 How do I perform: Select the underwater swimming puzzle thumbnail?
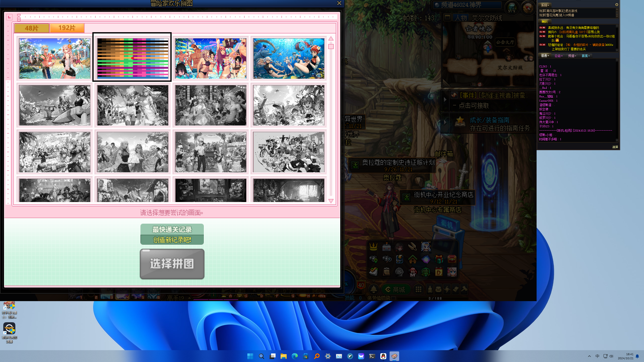click(289, 59)
